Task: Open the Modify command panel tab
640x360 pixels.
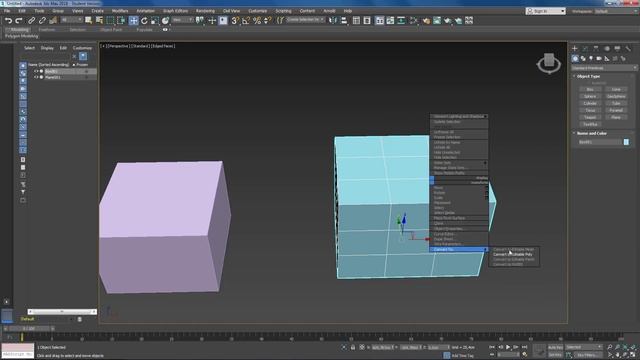Action: point(585,49)
